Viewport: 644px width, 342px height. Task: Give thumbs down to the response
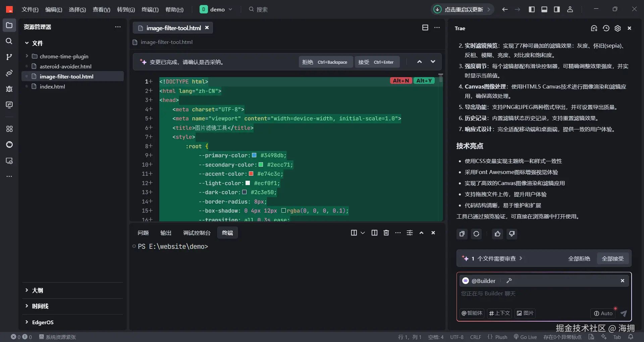point(512,234)
